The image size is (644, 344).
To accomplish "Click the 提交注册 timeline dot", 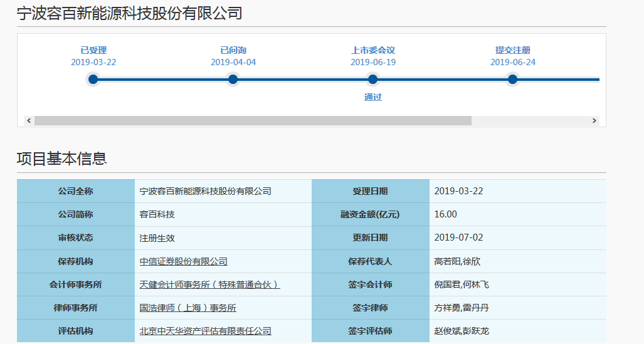I will click(x=512, y=79).
